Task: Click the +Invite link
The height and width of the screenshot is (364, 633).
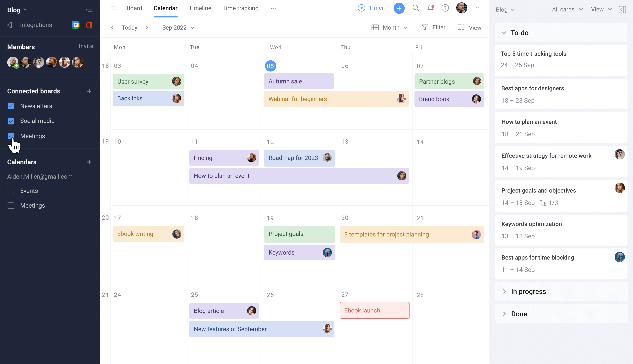Action: (x=84, y=46)
